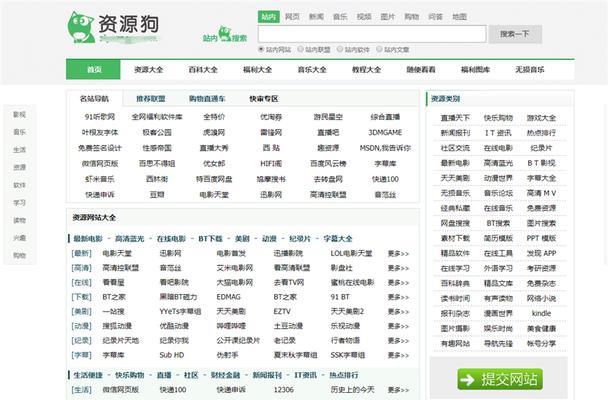This screenshot has height=400, width=608.
Task: Select the 名站导航 tab
Action: 95,99
